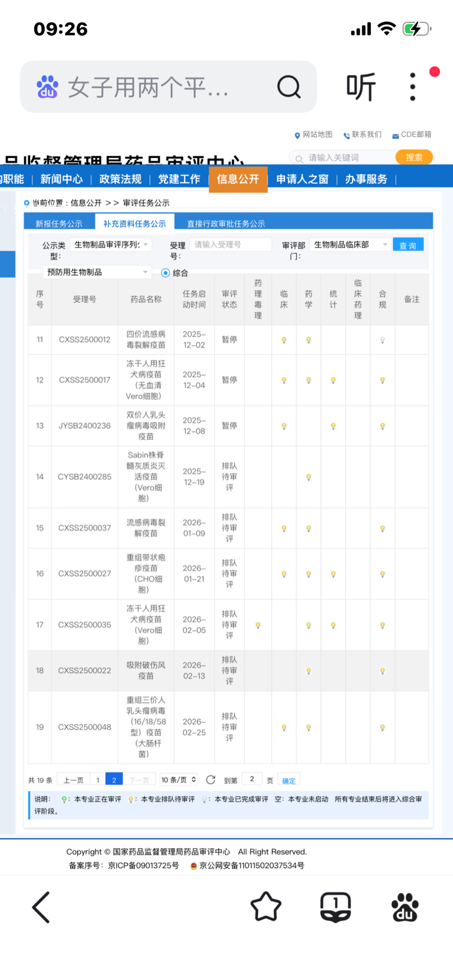
Task: Open the three-dot more menu
Action: point(412,87)
